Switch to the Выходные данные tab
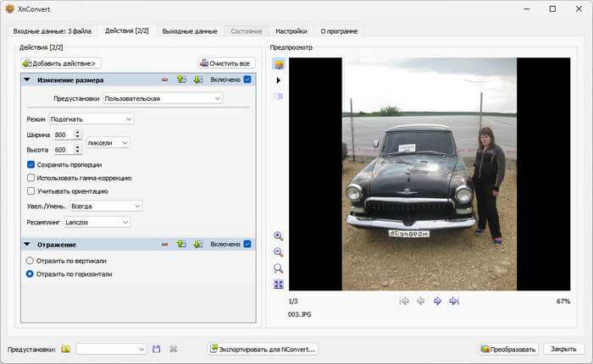The width and height of the screenshot is (593, 364). 189,31
